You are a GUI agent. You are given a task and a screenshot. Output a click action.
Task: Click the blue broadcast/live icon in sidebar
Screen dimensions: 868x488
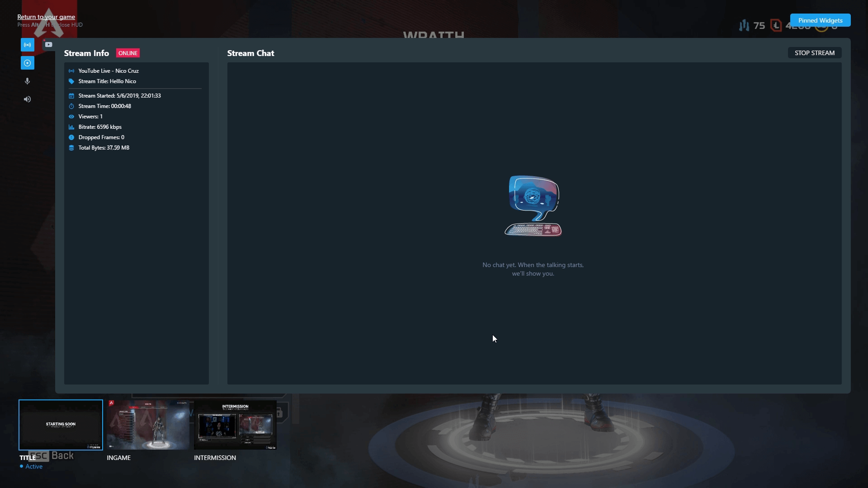click(28, 45)
